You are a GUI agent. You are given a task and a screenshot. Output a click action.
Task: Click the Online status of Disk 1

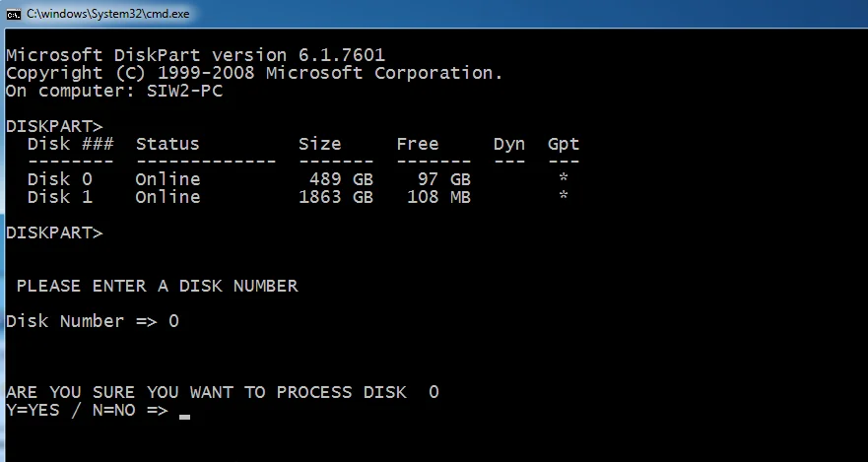tap(167, 197)
